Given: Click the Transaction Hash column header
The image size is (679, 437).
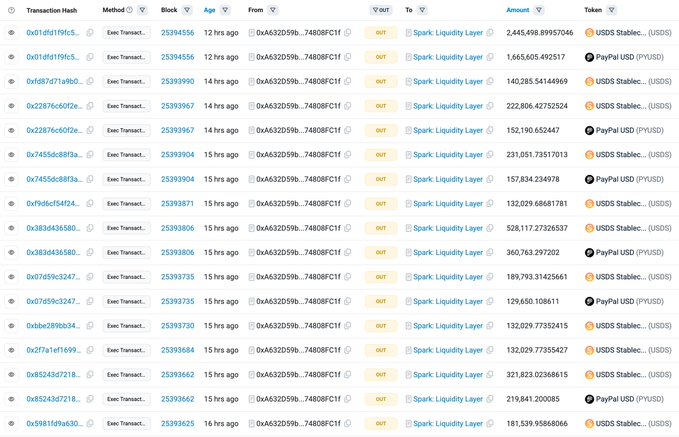Looking at the screenshot, I should pyautogui.click(x=52, y=10).
